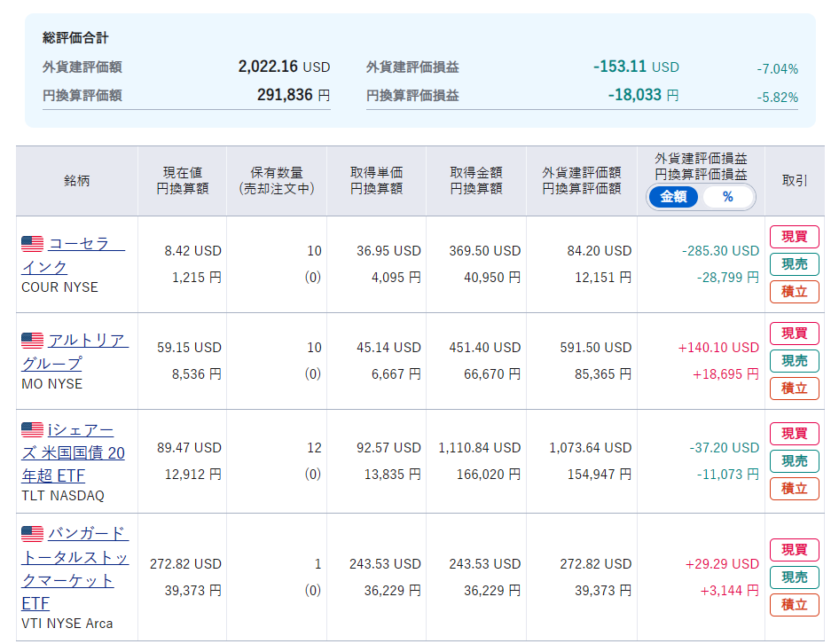Click 積立 button for COUR
The width and height of the screenshot is (831, 644).
(x=795, y=292)
